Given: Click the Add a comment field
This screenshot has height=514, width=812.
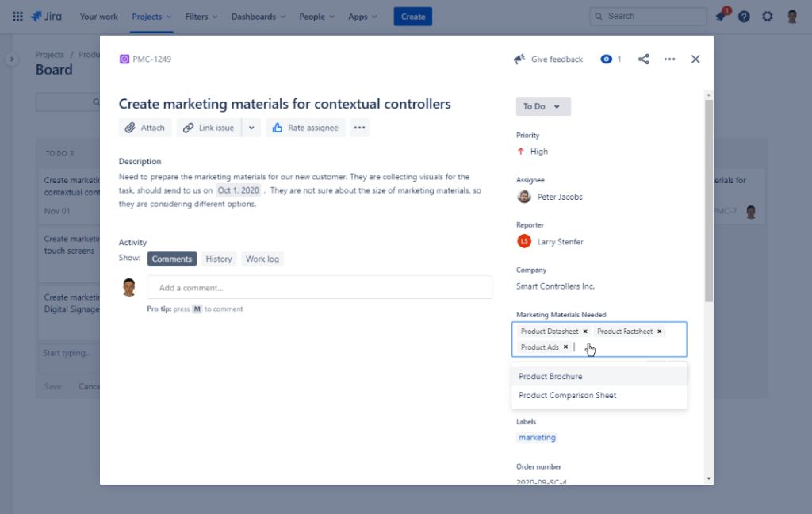Looking at the screenshot, I should [x=320, y=288].
